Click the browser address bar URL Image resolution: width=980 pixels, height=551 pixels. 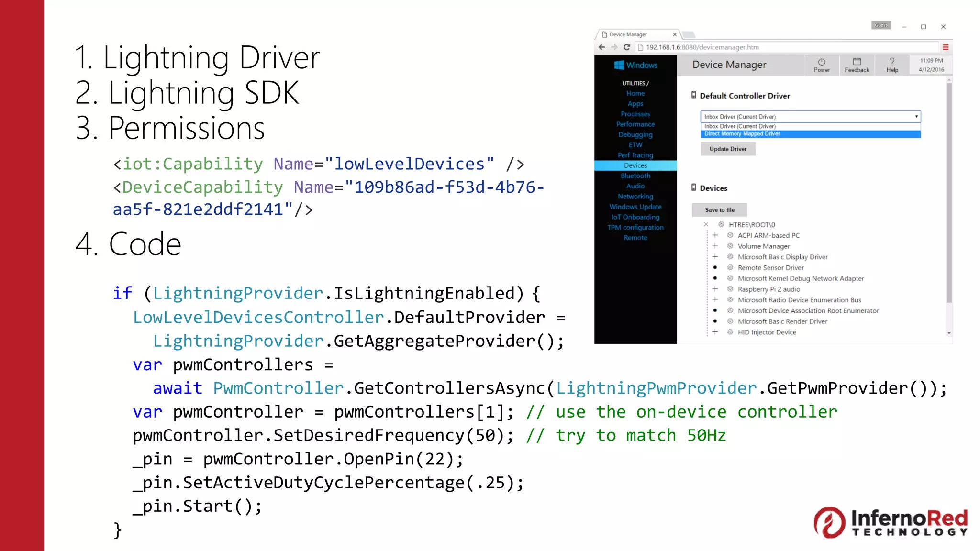coord(702,47)
